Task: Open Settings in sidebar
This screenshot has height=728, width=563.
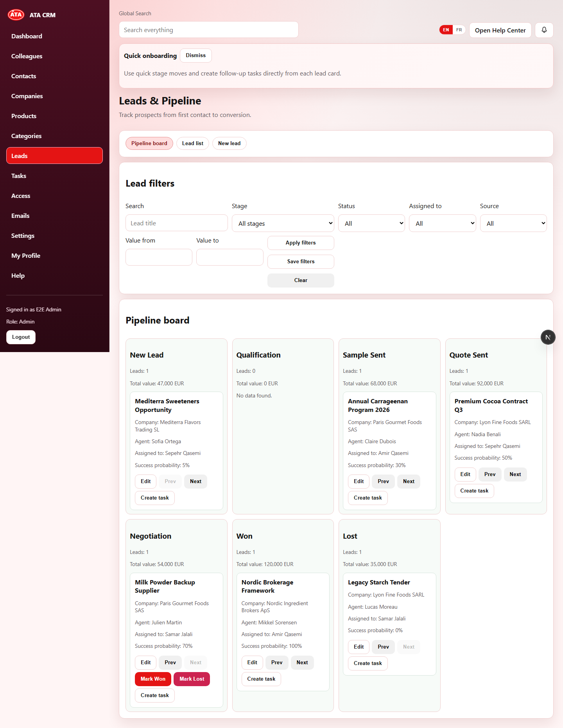Action: 54,235
